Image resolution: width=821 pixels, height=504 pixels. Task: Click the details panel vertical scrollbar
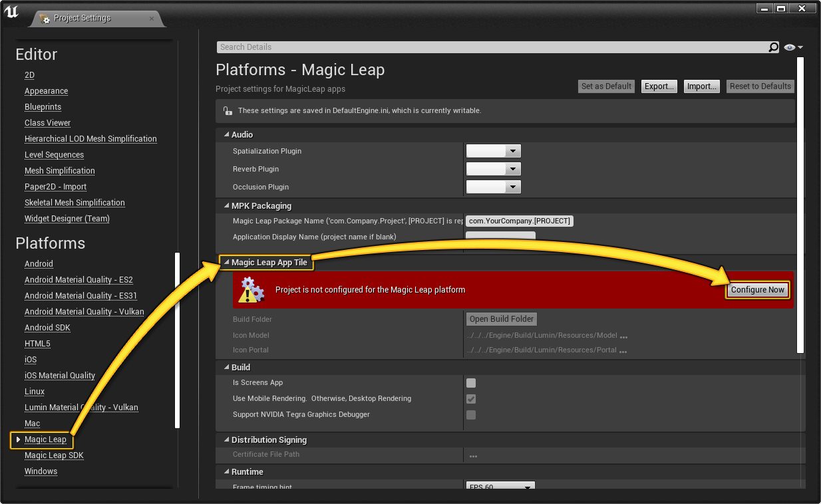tap(801, 205)
